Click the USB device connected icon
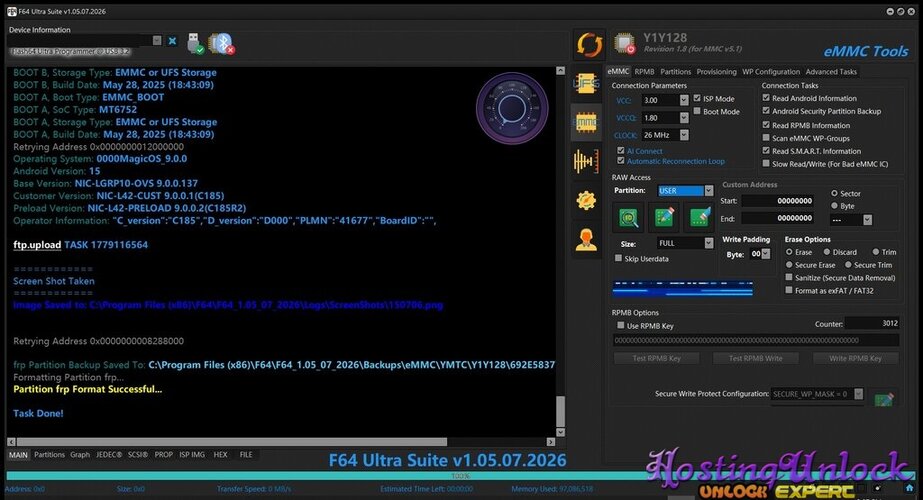Viewport: 923px width, 500px height. point(195,43)
